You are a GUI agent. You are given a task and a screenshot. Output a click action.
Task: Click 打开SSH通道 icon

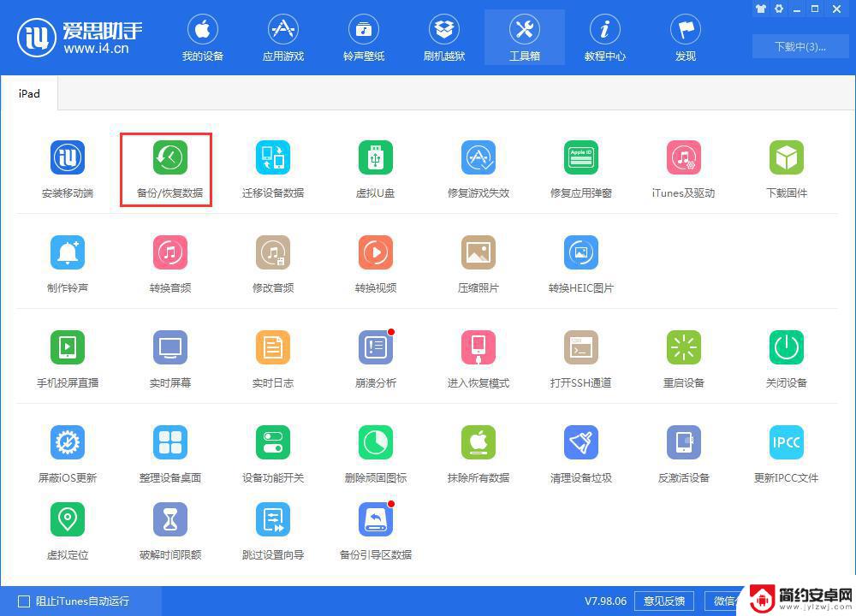[x=581, y=347]
